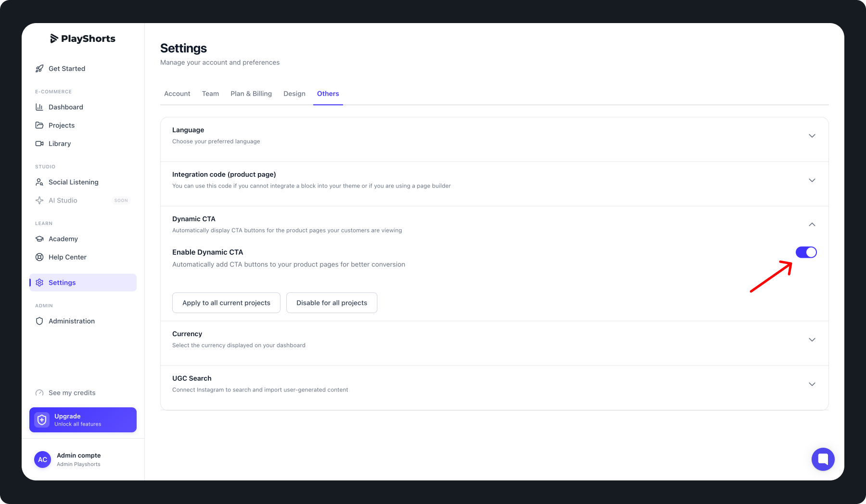Click the Library video camera icon
This screenshot has height=504, width=866.
(39, 144)
